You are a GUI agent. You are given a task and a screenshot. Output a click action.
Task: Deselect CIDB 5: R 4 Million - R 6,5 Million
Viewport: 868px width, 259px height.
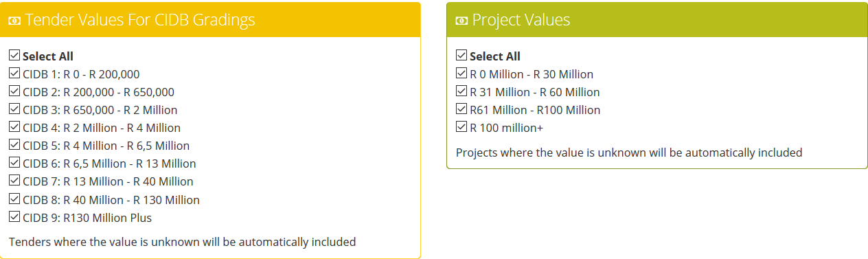click(x=14, y=145)
